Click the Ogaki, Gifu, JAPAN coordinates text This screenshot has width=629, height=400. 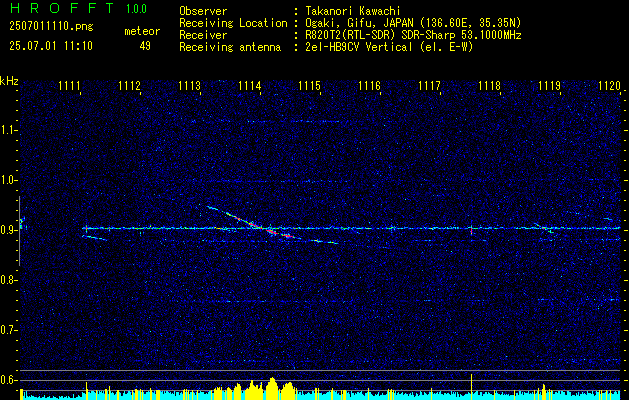413,23
